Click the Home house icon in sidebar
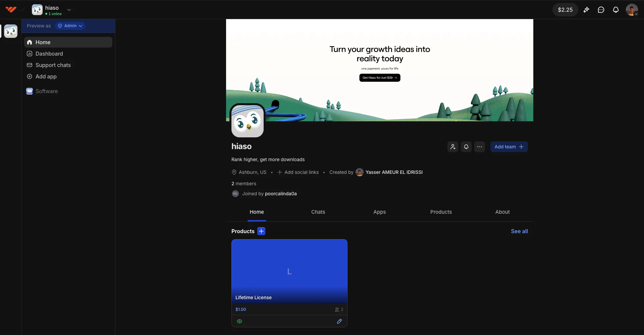This screenshot has height=335, width=644. pos(30,42)
